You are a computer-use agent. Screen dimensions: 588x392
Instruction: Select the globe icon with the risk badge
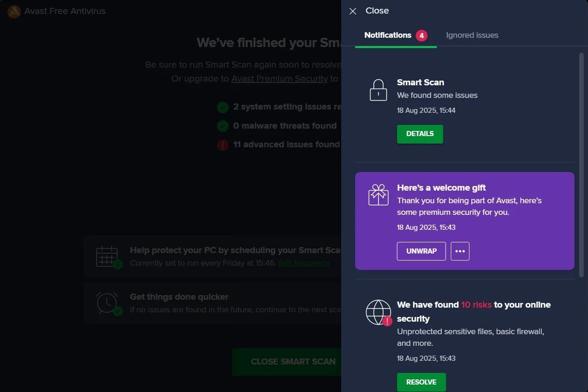378,312
